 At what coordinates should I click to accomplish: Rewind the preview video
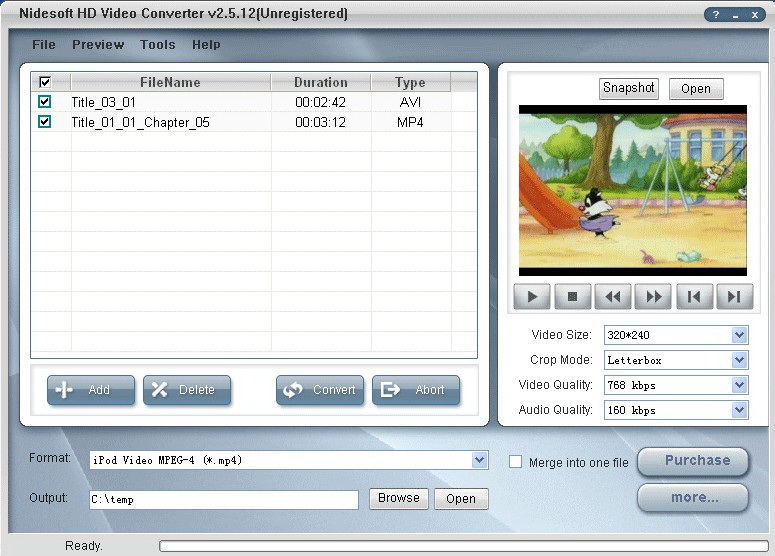pyautogui.click(x=613, y=297)
